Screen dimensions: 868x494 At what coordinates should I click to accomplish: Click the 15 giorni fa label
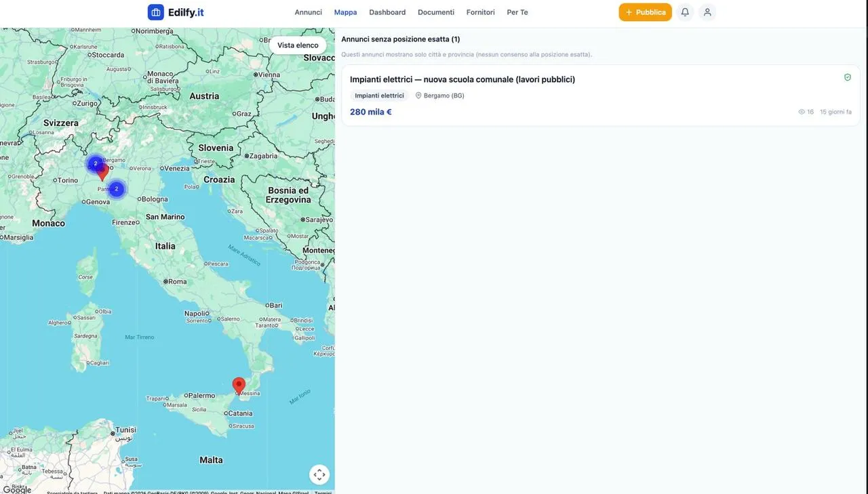point(835,112)
